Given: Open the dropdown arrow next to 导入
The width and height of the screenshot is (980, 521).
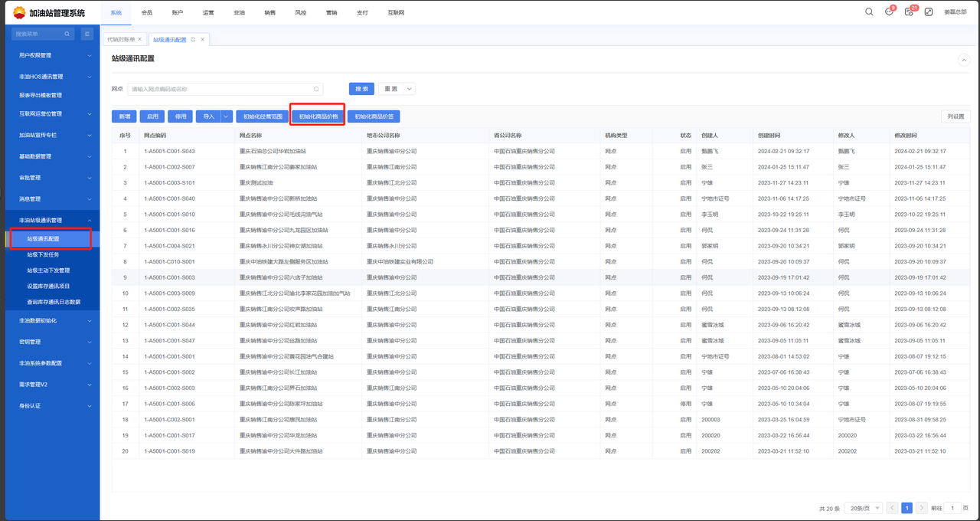Looking at the screenshot, I should (226, 117).
